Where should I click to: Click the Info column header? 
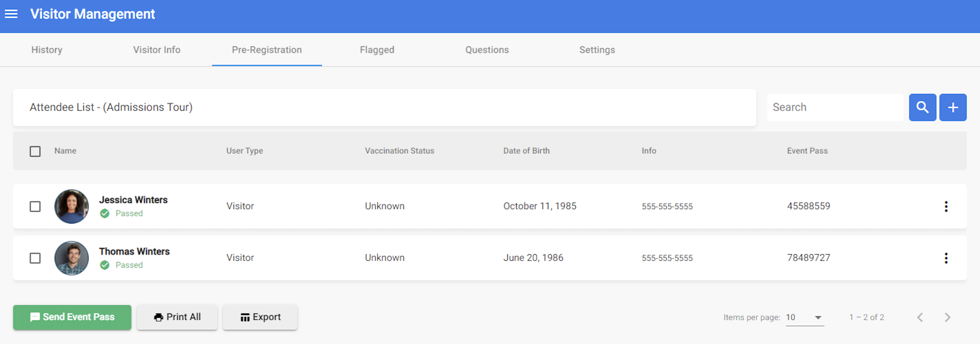click(649, 151)
